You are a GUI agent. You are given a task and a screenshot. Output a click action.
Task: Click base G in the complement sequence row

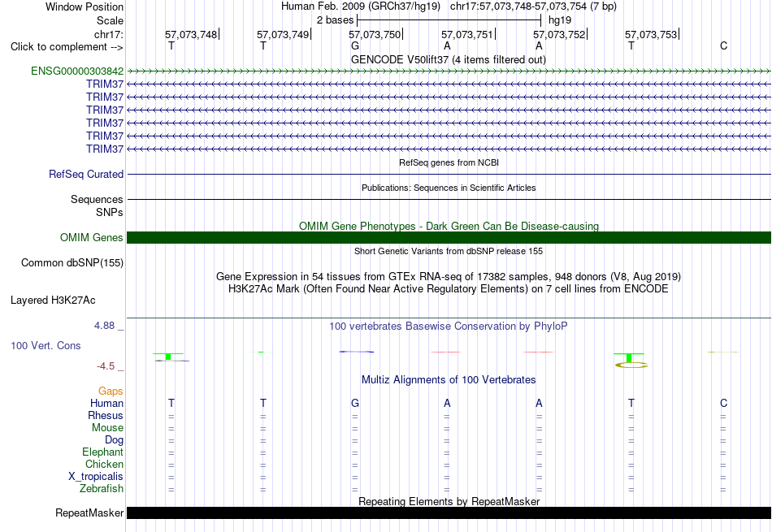[x=355, y=45]
